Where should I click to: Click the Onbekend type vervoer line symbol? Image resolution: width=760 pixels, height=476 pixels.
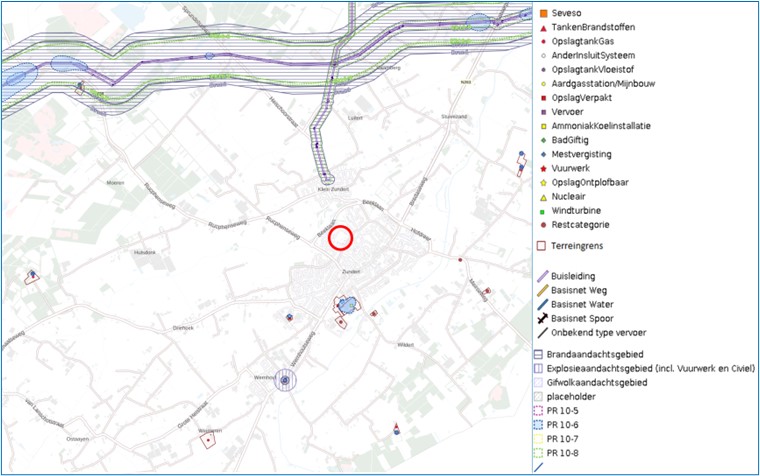click(x=543, y=333)
